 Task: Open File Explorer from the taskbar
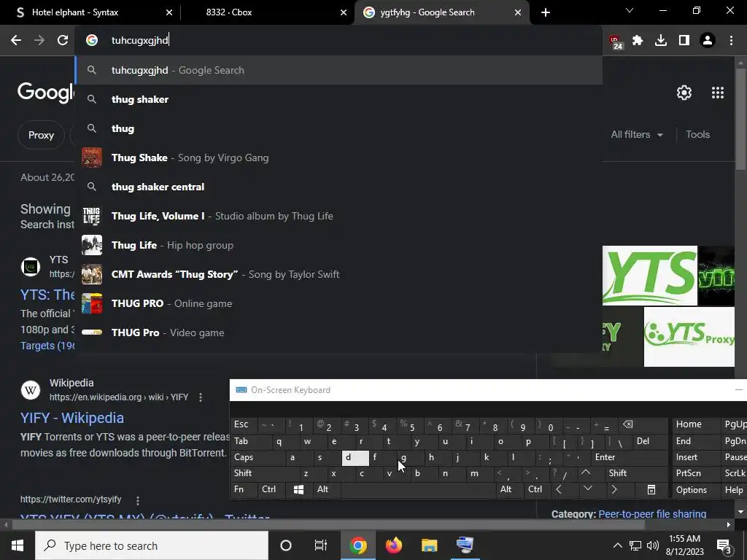[429, 545]
